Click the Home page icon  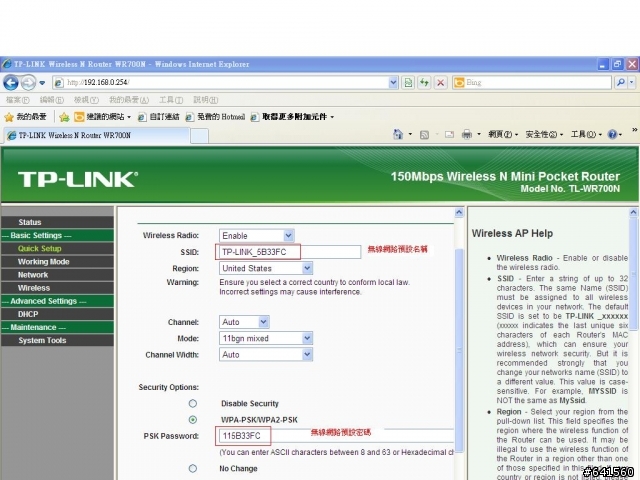(398, 134)
